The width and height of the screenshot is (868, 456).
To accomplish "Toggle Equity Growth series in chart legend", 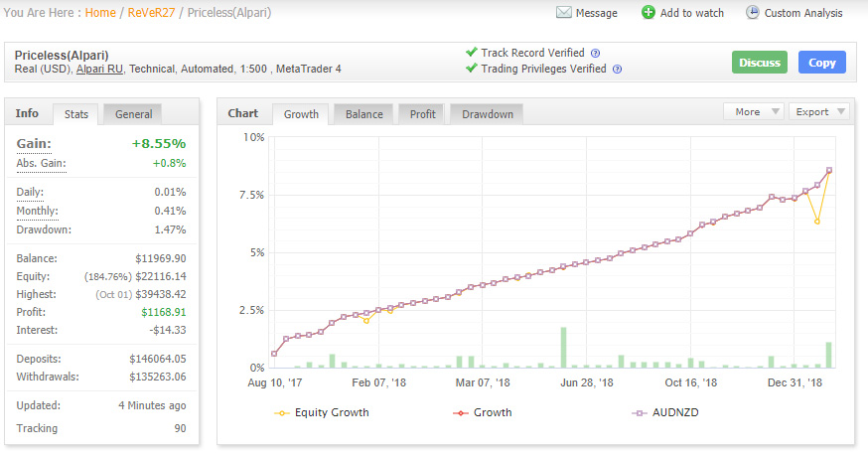I will [x=322, y=412].
